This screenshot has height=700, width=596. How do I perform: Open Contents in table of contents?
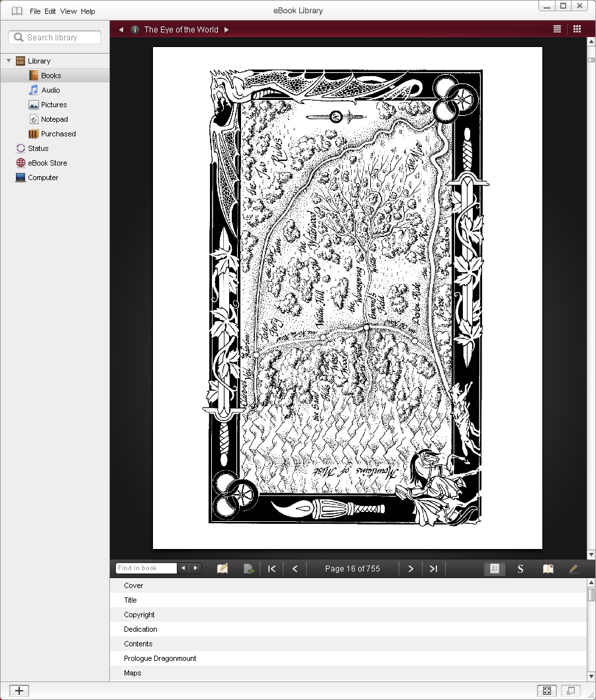(x=348, y=644)
